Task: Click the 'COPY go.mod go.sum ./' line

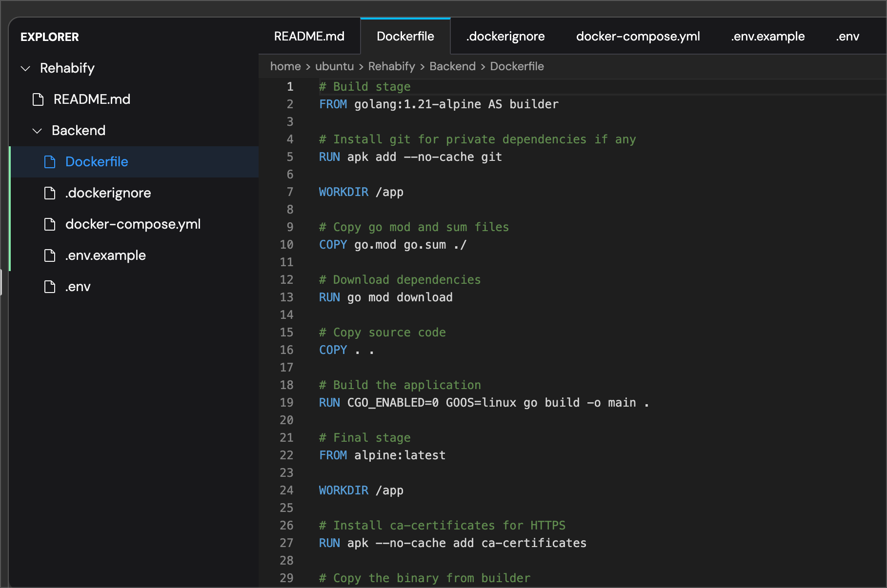Action: tap(393, 245)
